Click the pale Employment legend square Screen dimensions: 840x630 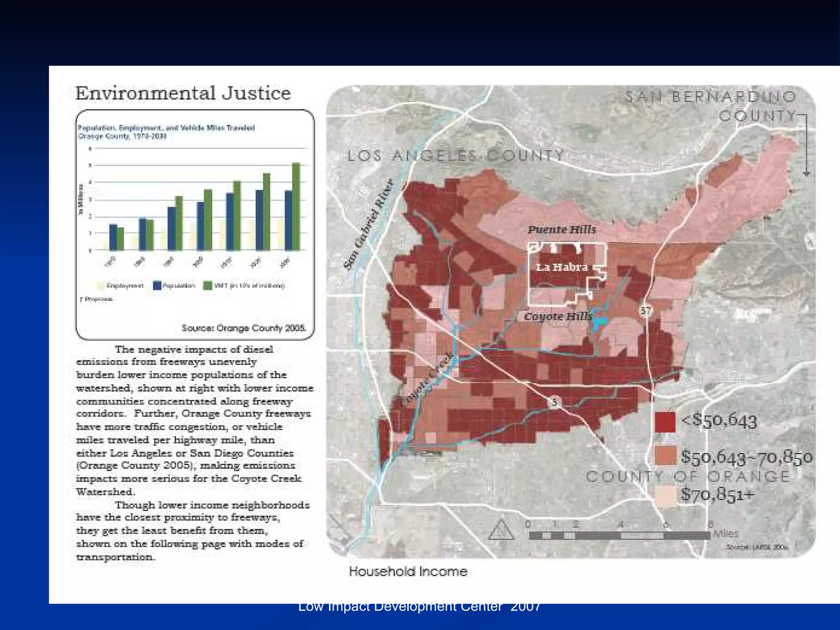click(x=100, y=285)
